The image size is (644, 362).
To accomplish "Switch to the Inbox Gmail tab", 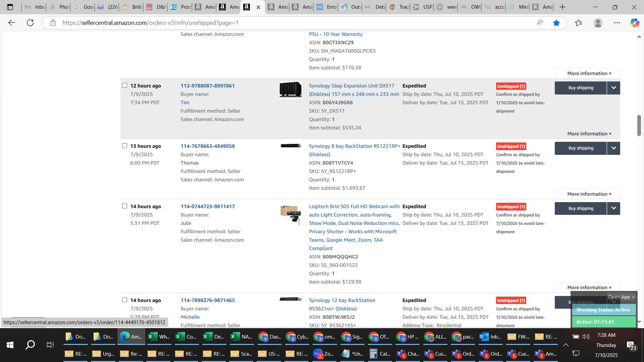I will [x=35, y=7].
